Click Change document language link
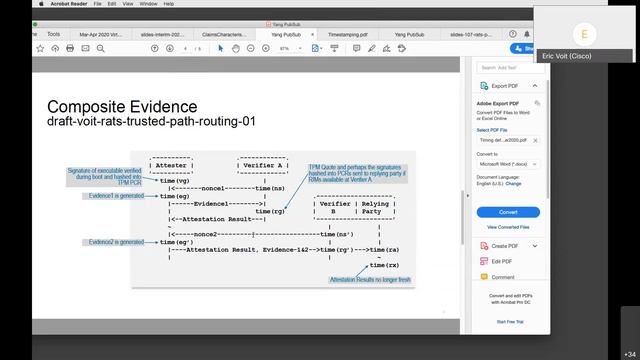The height and width of the screenshot is (360, 640). pyautogui.click(x=513, y=184)
